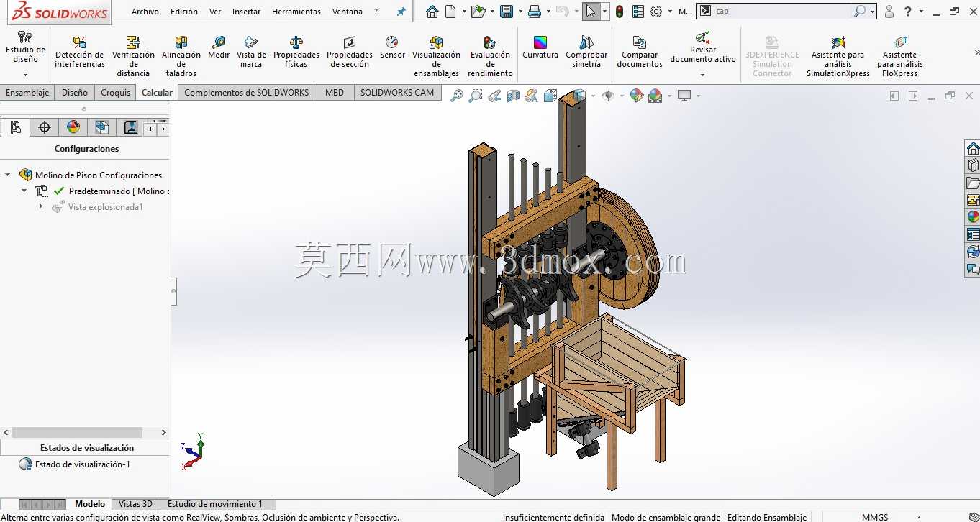Open Comparar documentos
This screenshot has width=980, height=522.
coord(640,52)
